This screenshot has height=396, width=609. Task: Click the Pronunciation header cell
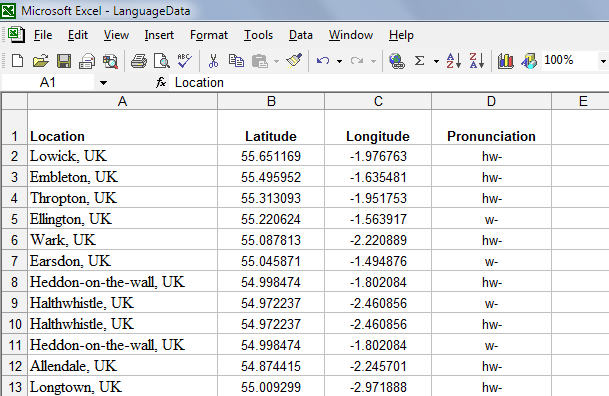tap(491, 128)
